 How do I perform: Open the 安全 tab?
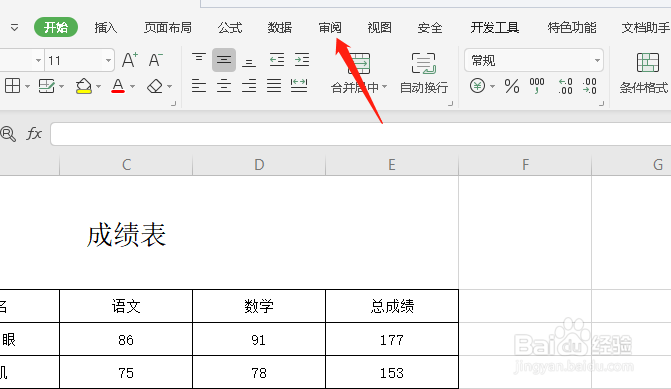pyautogui.click(x=430, y=28)
